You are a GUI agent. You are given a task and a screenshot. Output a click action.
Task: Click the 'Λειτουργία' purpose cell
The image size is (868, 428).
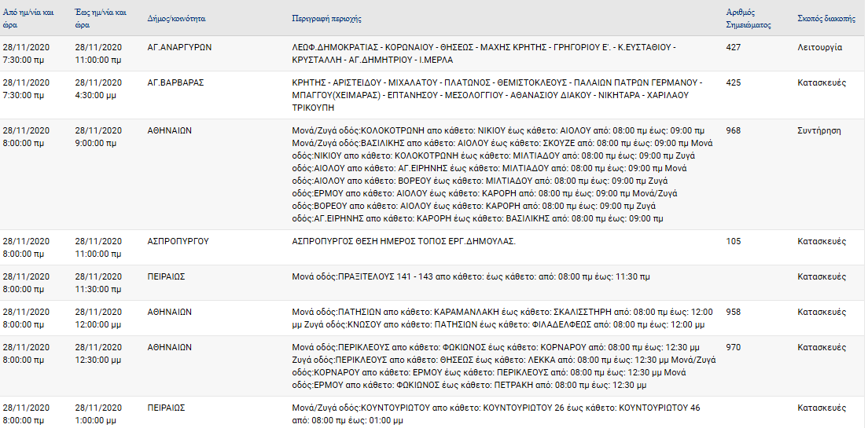820,48
